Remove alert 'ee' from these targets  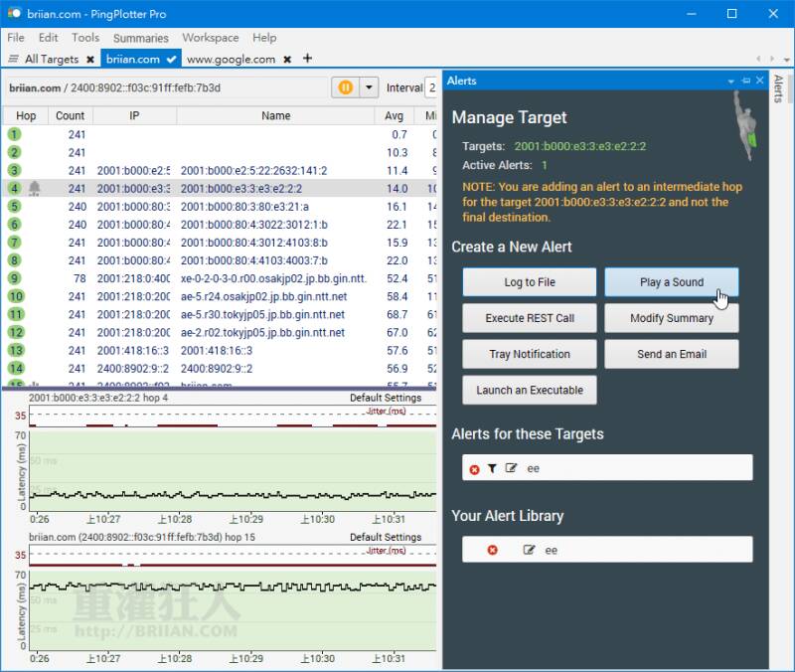474,469
